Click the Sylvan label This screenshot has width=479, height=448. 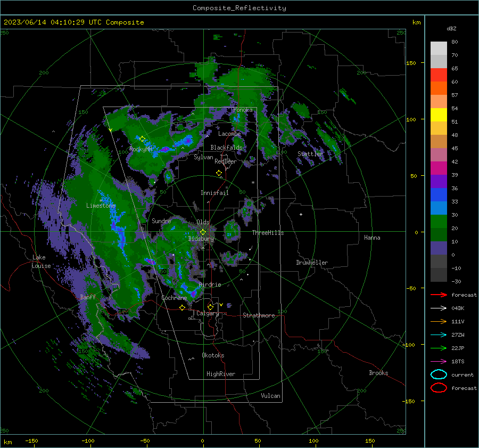(203, 157)
